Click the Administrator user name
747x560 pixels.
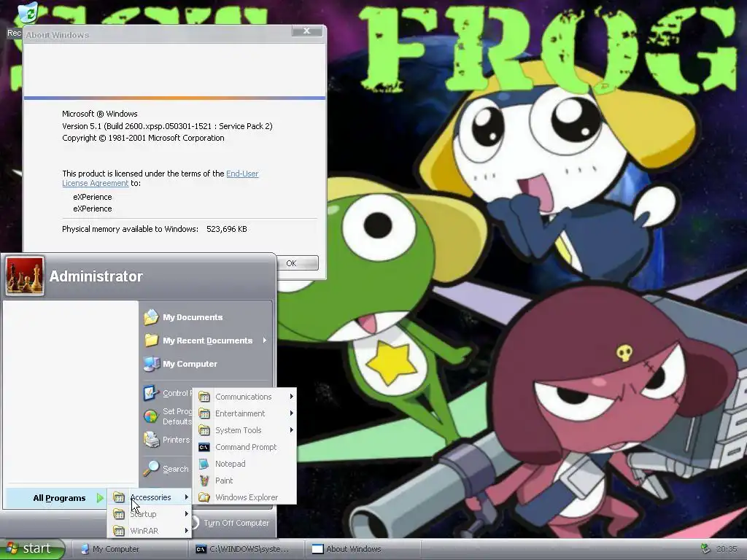tap(96, 276)
